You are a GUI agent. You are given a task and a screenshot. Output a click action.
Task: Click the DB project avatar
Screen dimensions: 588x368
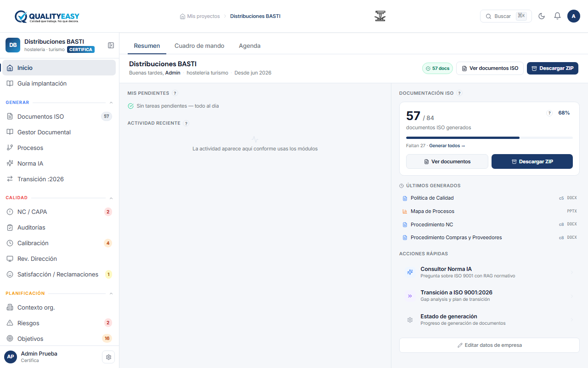point(13,45)
